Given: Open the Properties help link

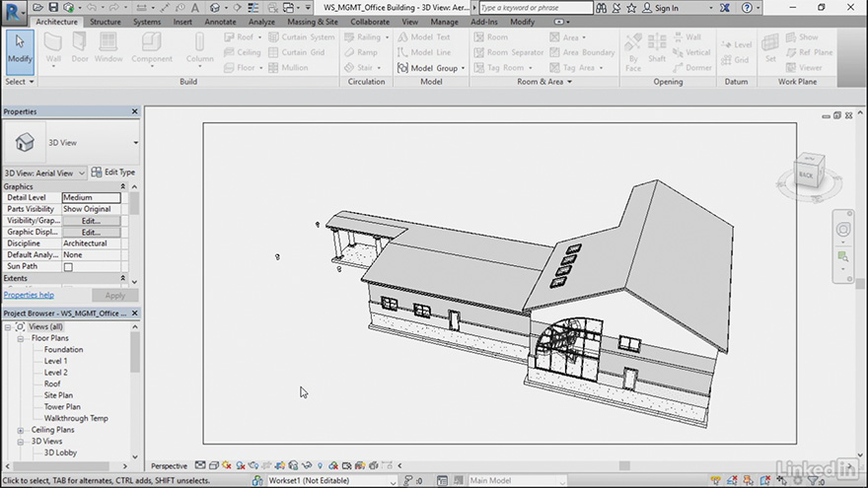Looking at the screenshot, I should coord(29,295).
